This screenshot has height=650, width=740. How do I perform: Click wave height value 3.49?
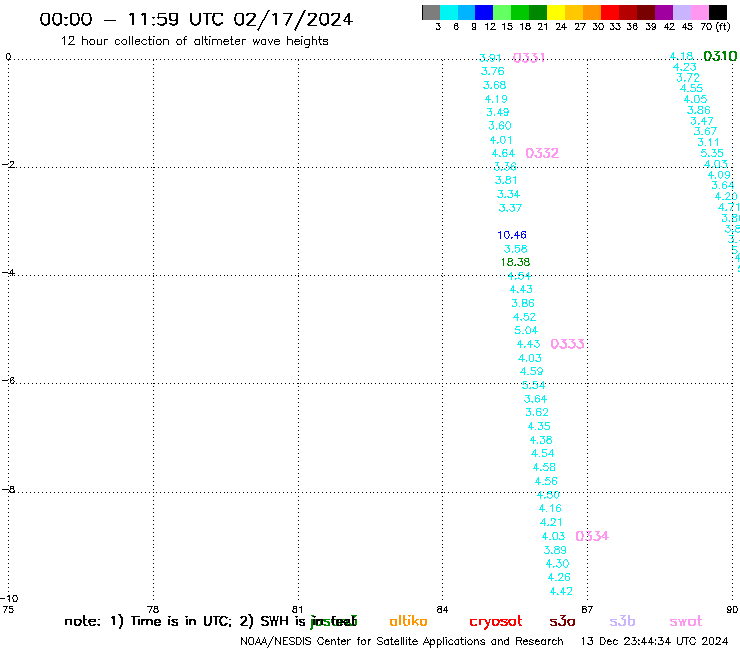[x=498, y=112]
